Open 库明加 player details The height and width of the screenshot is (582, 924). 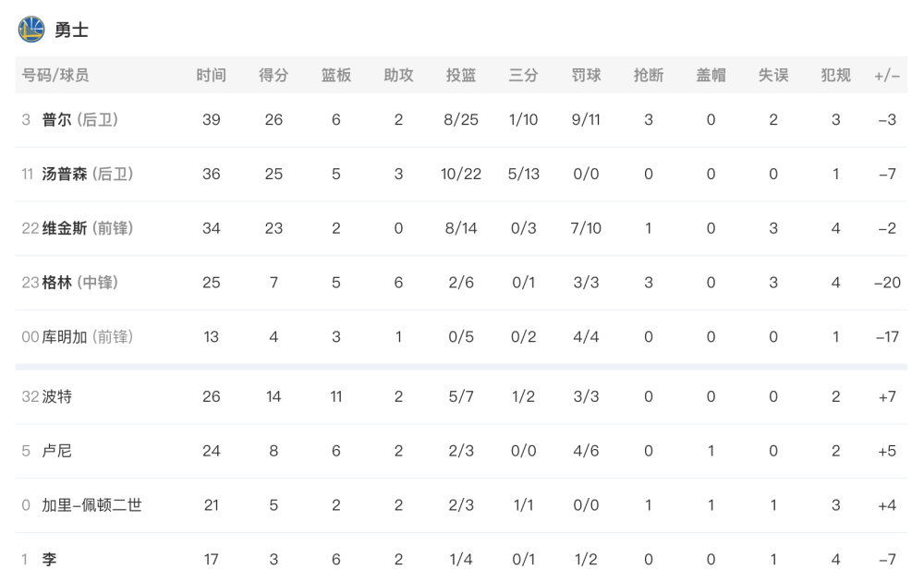click(65, 336)
